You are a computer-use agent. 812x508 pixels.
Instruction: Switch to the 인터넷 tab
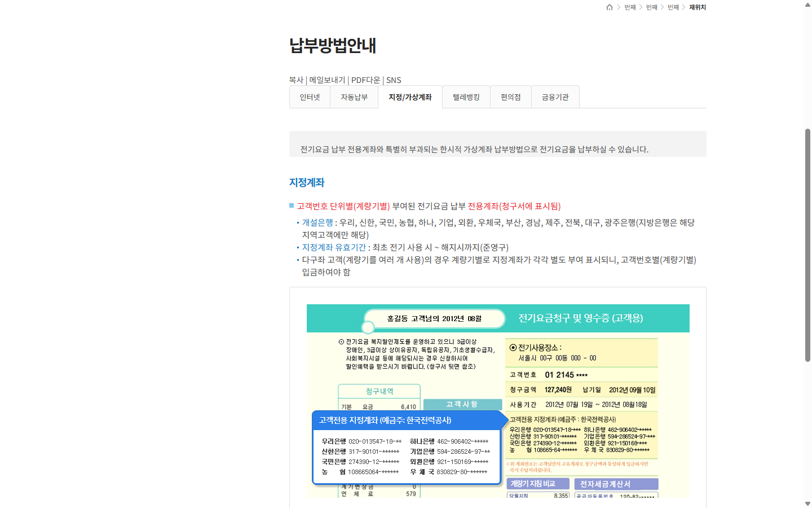[310, 97]
